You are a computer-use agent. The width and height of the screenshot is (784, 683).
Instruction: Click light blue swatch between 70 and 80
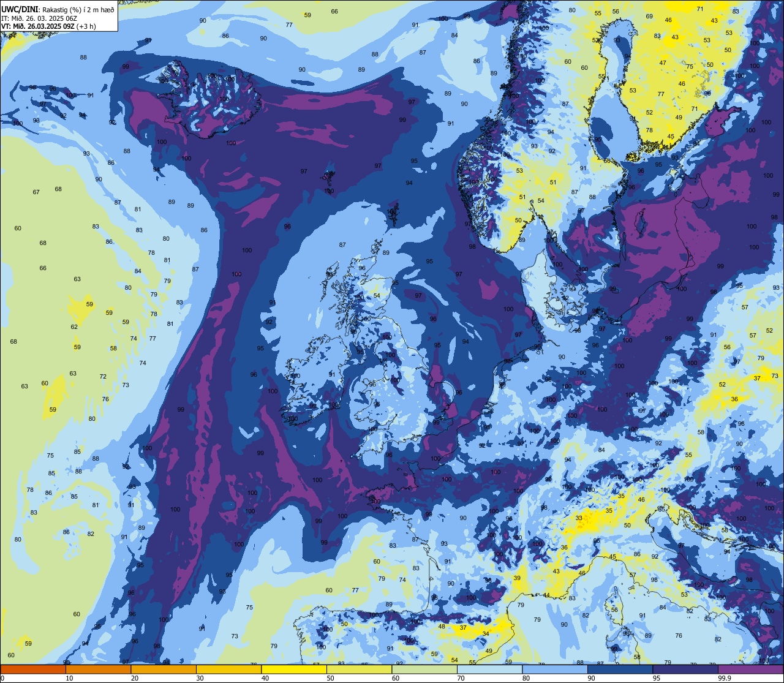click(x=489, y=670)
